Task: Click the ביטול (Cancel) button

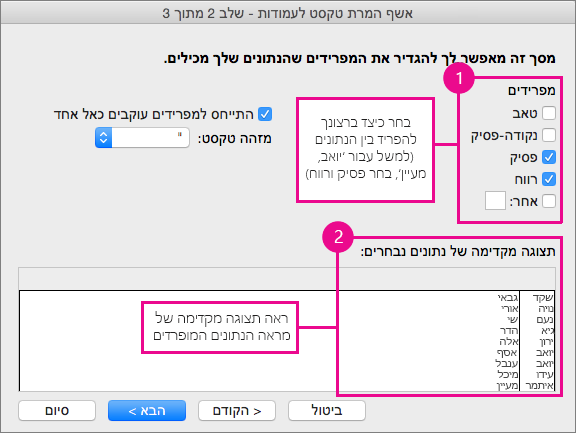Action: tap(327, 410)
